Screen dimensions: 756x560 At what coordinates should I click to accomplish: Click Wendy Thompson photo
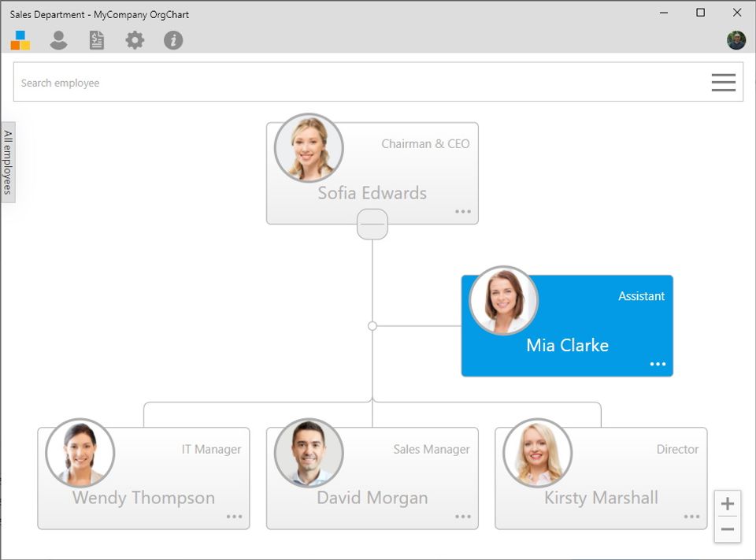pos(80,452)
